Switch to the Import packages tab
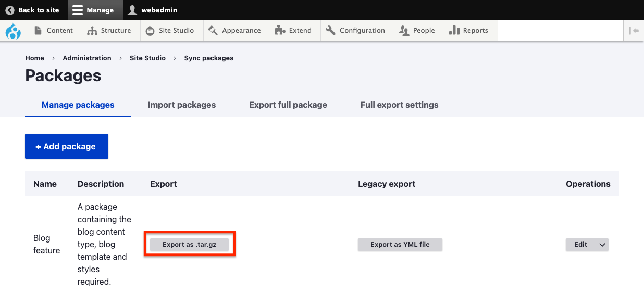Screen dimensions: 644x306 click(181, 105)
